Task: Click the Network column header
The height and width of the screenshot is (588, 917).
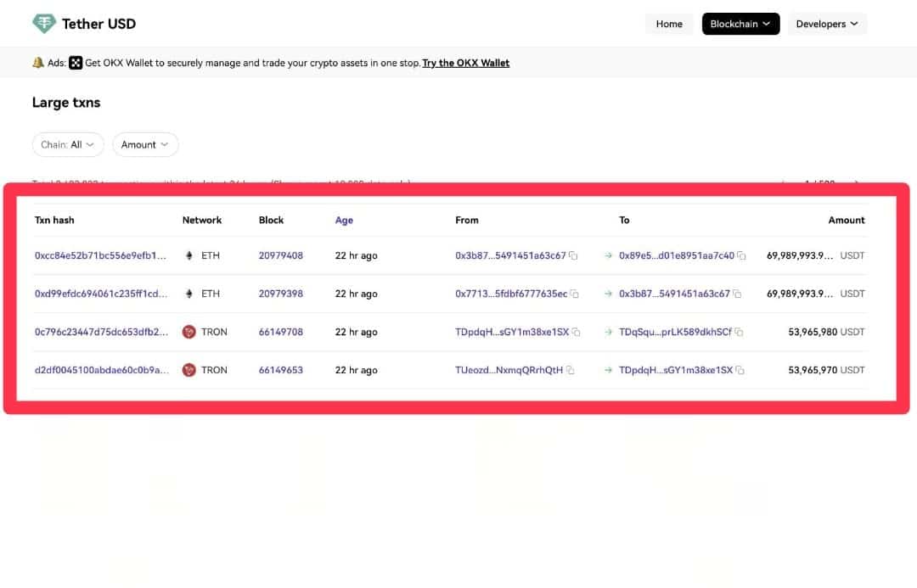Action: coord(202,221)
